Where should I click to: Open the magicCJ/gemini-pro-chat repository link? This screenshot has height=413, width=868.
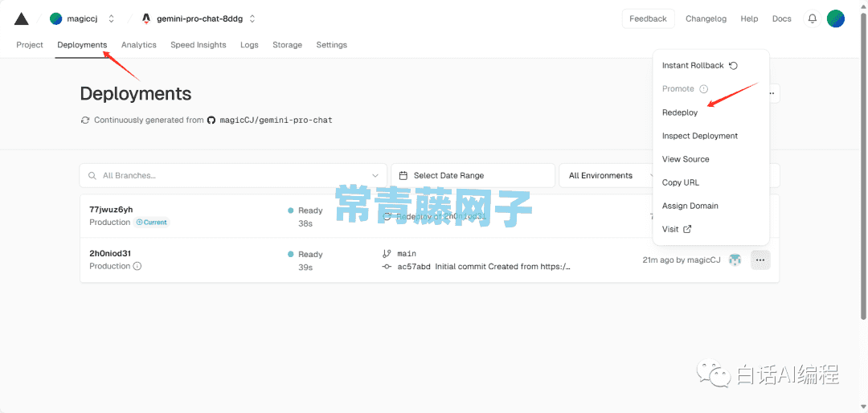tap(276, 121)
